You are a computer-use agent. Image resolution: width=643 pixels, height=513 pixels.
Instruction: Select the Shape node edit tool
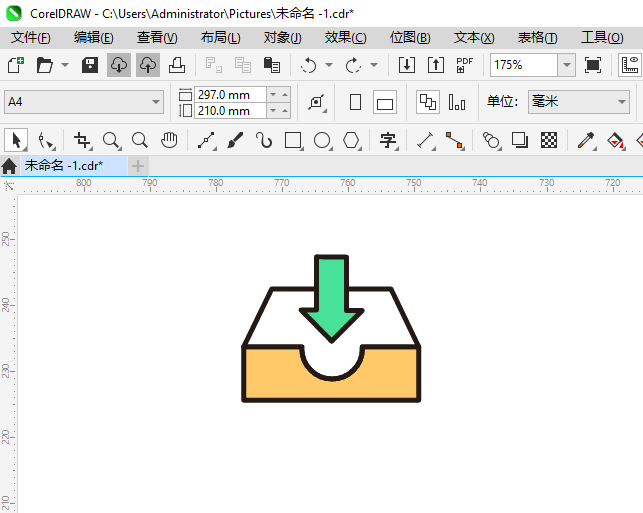coord(46,140)
